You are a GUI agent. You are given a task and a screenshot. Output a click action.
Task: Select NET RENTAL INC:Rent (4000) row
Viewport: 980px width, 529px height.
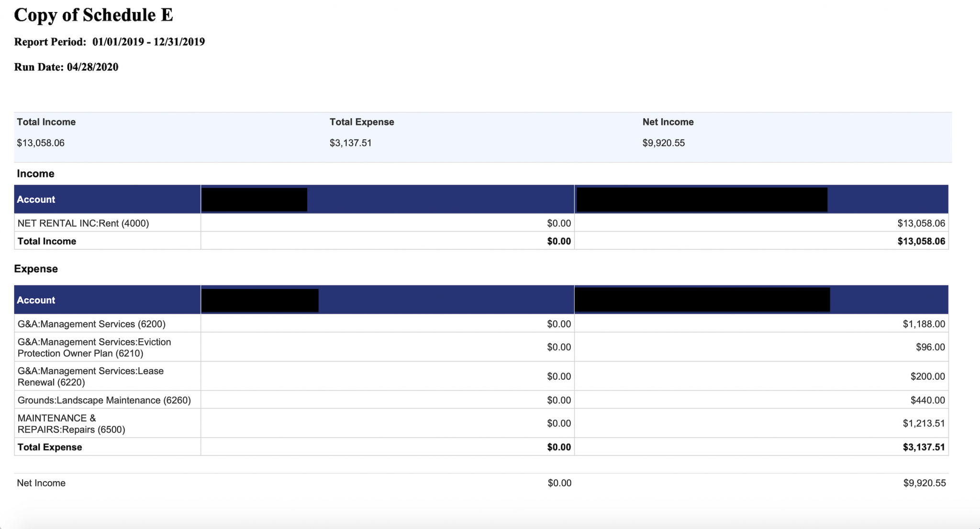pyautogui.click(x=83, y=223)
